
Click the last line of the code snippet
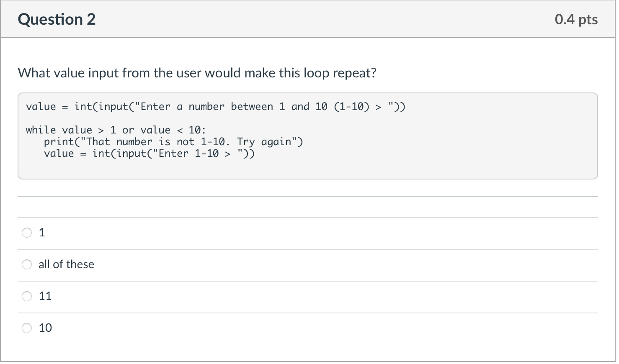pos(149,153)
